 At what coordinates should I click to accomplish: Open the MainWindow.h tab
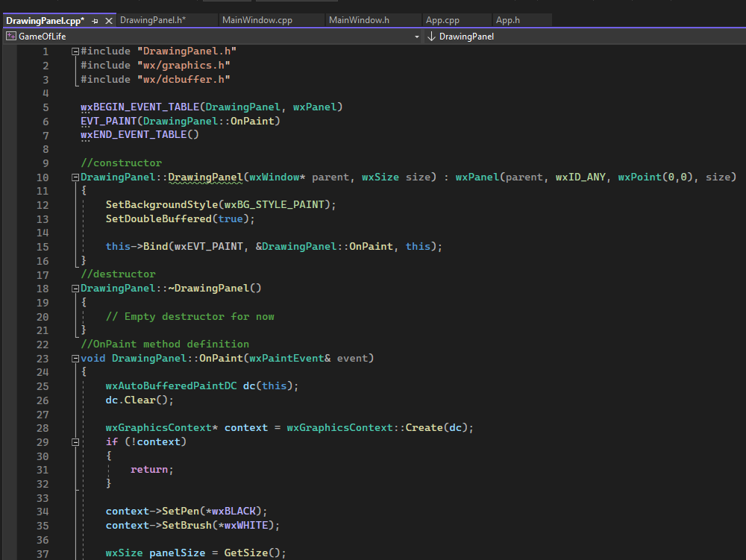coord(359,20)
